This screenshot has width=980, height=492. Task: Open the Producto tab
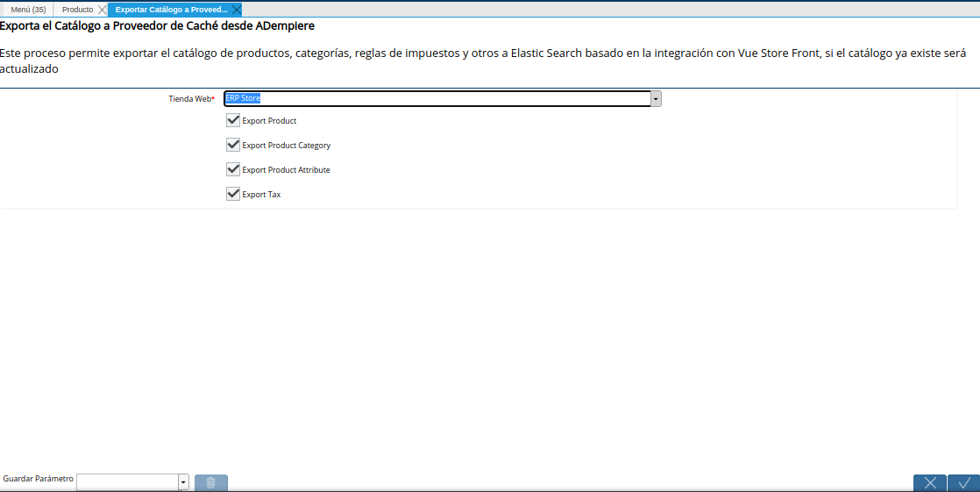pos(77,10)
